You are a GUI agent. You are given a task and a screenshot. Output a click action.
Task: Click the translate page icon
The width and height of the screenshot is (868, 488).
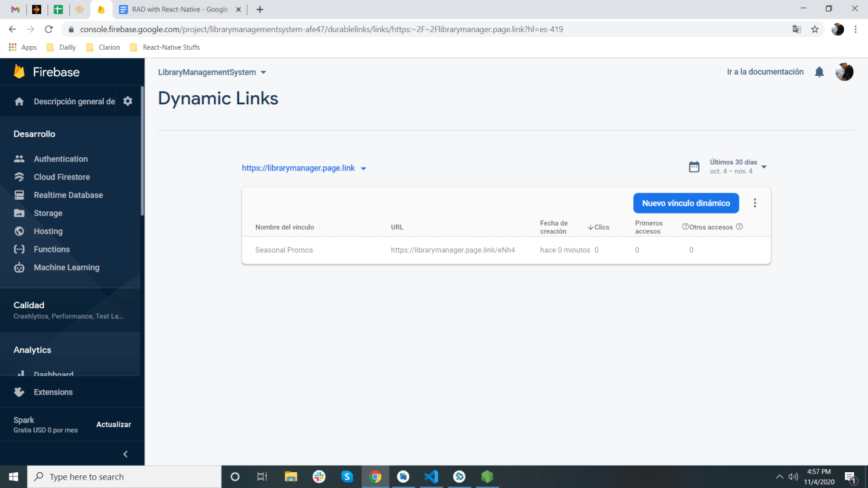797,29
